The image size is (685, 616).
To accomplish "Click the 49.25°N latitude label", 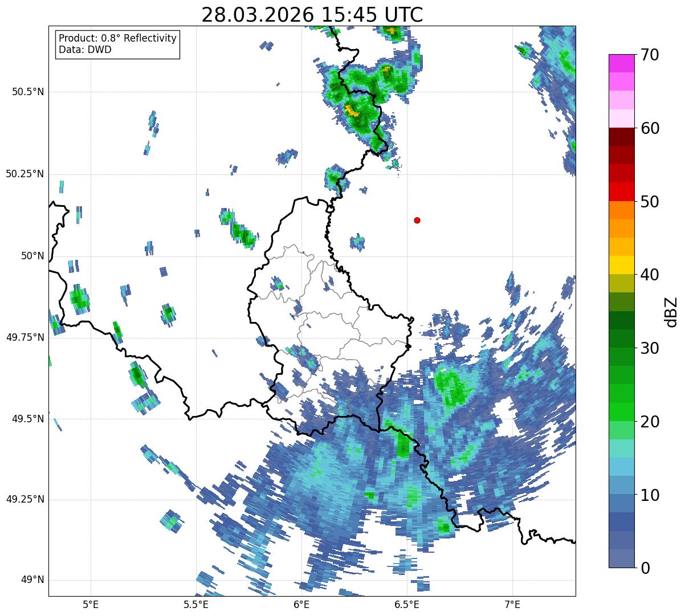I will tap(25, 499).
